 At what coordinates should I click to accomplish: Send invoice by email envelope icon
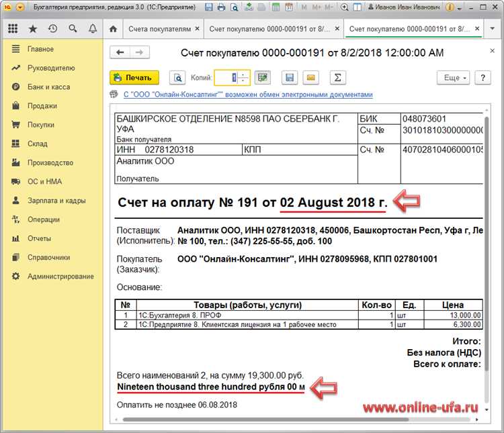[x=311, y=78]
